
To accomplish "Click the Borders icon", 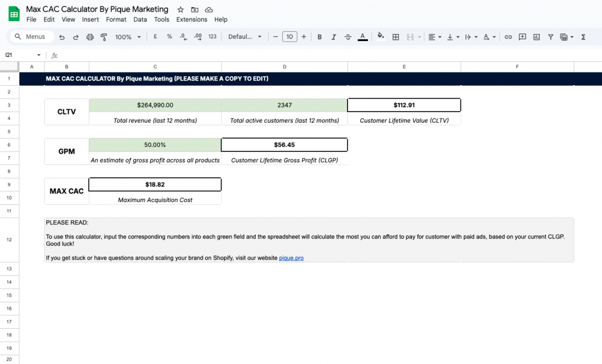I will 396,37.
